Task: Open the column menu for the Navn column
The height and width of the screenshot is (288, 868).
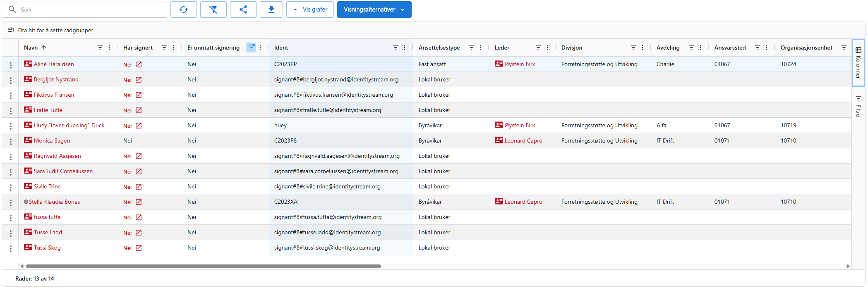Action: click(x=109, y=48)
